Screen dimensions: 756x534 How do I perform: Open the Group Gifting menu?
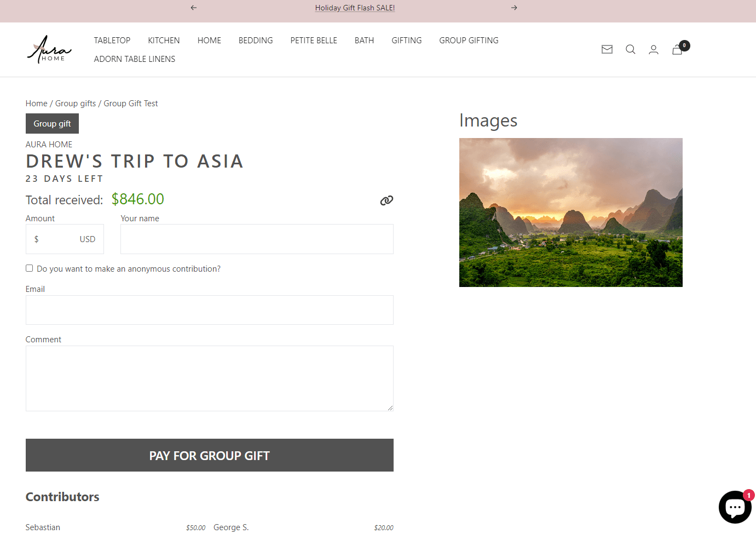(469, 41)
